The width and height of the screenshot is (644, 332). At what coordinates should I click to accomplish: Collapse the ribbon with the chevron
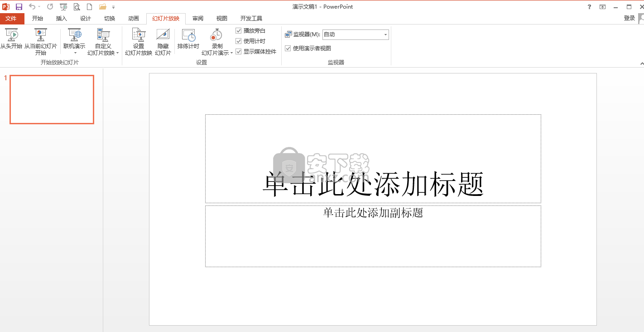pyautogui.click(x=642, y=64)
